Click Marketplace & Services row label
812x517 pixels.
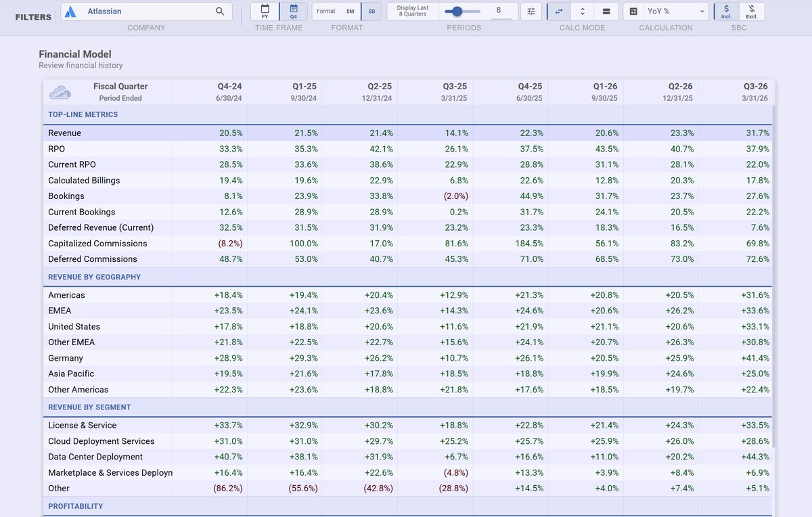click(110, 472)
